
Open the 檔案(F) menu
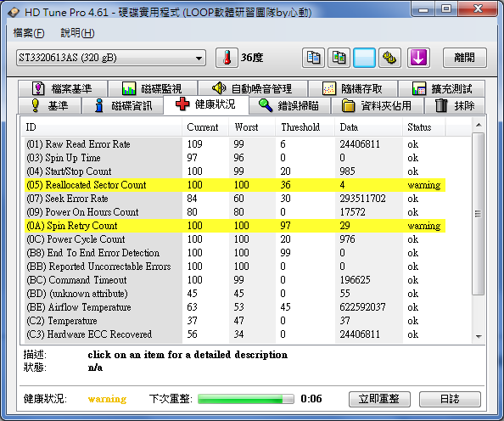(x=29, y=33)
